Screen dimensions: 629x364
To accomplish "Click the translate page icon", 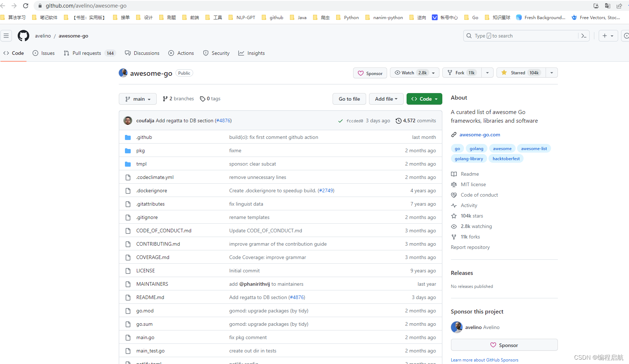I will (608, 6).
